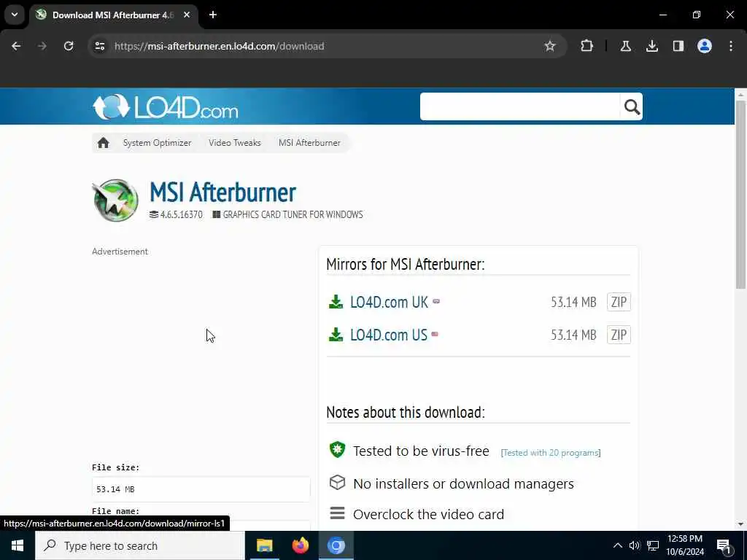Click the virus-free green shield icon
747x560 pixels.
click(x=337, y=449)
